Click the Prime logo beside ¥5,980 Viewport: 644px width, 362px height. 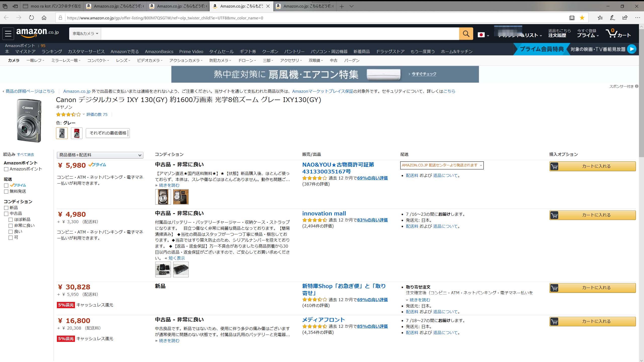coord(97,165)
